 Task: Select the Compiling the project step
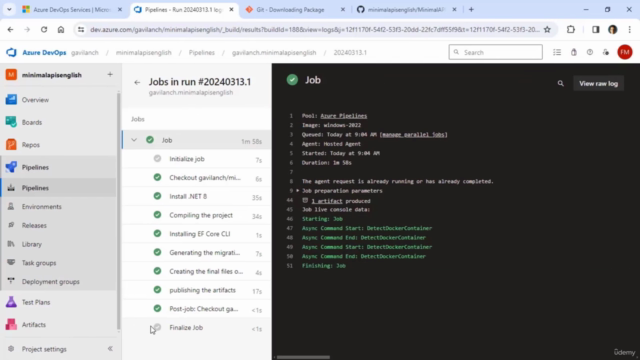click(197, 215)
